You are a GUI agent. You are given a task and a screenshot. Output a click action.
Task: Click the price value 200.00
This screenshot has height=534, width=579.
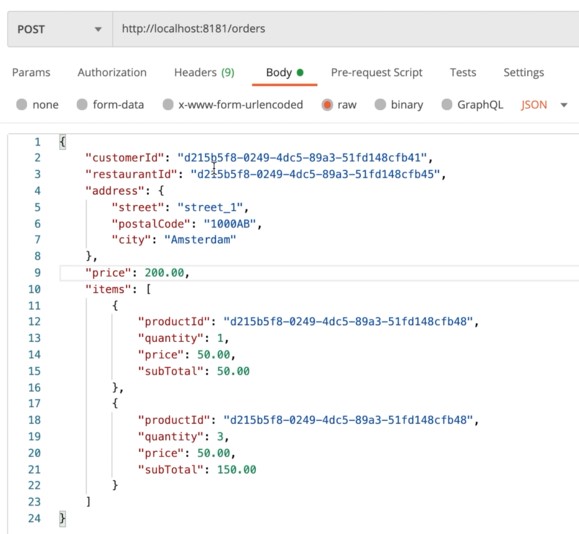pyautogui.click(x=164, y=273)
